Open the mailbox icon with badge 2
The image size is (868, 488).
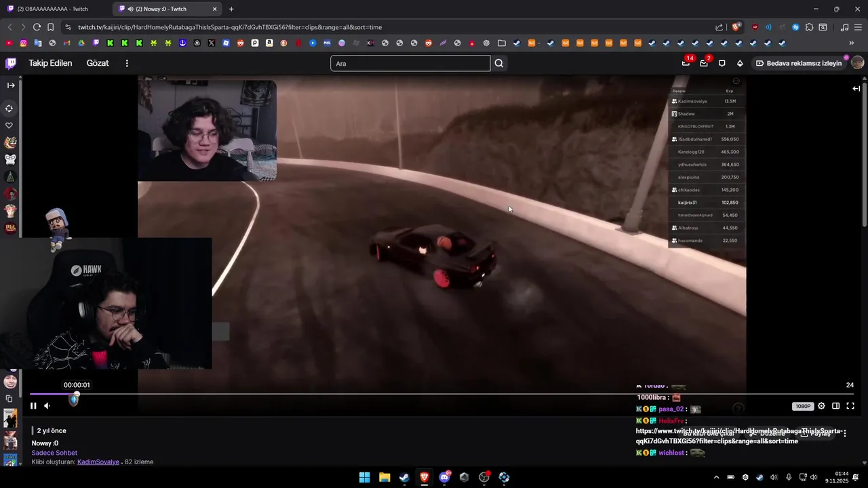[x=704, y=63]
